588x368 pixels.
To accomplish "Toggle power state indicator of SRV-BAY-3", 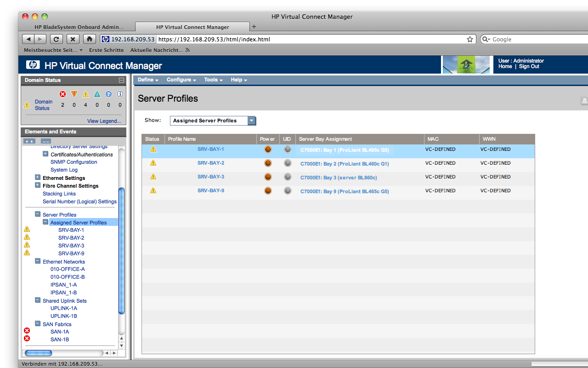I will click(x=268, y=177).
